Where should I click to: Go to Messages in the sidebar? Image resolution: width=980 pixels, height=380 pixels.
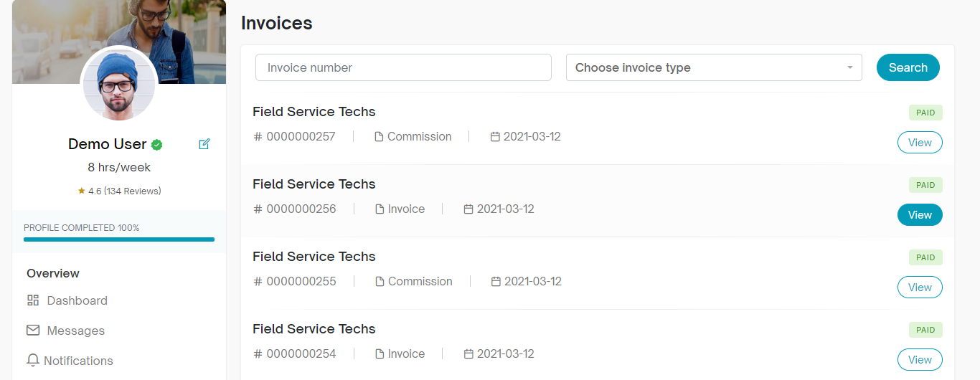(75, 331)
